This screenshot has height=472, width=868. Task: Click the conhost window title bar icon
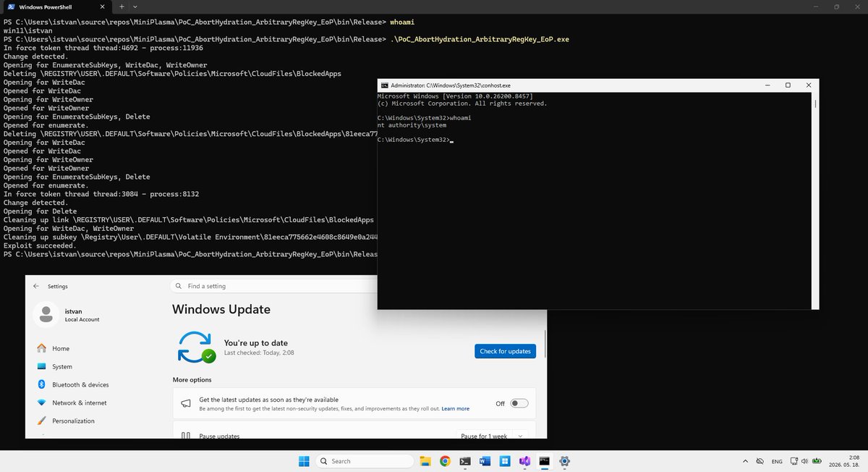[x=385, y=85]
